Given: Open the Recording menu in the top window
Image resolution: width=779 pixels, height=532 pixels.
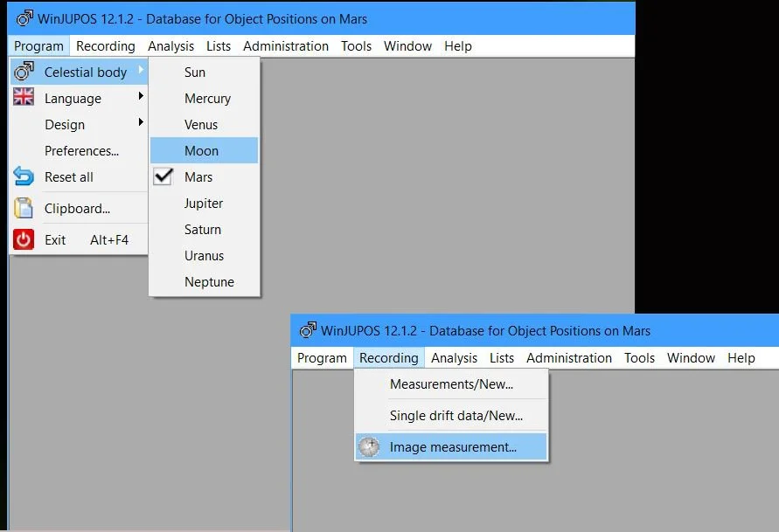Looking at the screenshot, I should tap(105, 46).
